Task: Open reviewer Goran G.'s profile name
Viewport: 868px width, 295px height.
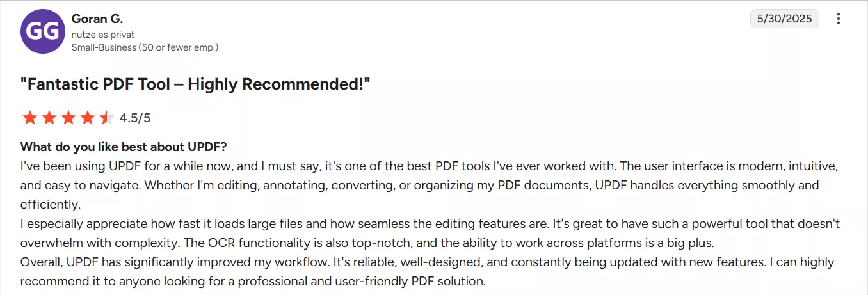Action: (x=97, y=19)
